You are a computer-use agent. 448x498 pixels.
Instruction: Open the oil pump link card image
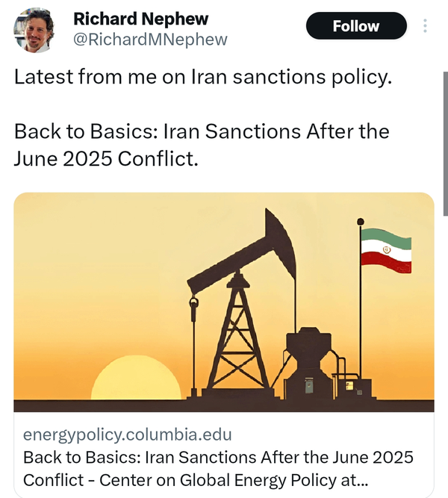(x=224, y=299)
